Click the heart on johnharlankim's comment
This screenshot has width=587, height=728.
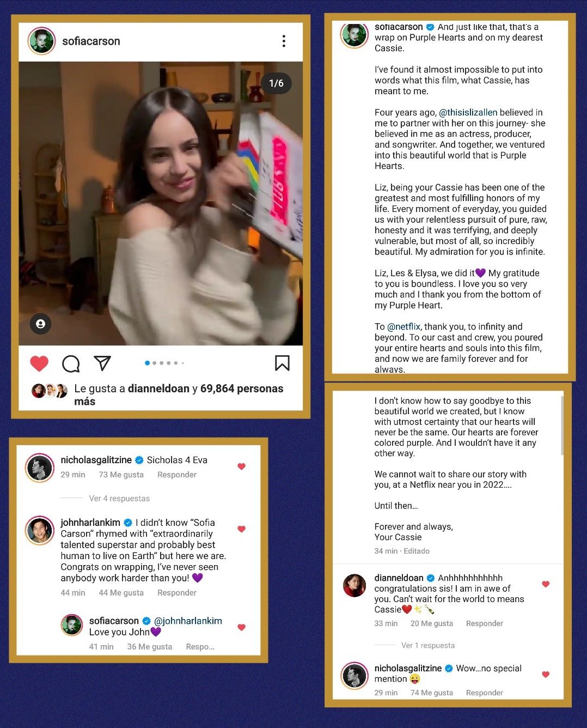click(x=242, y=529)
